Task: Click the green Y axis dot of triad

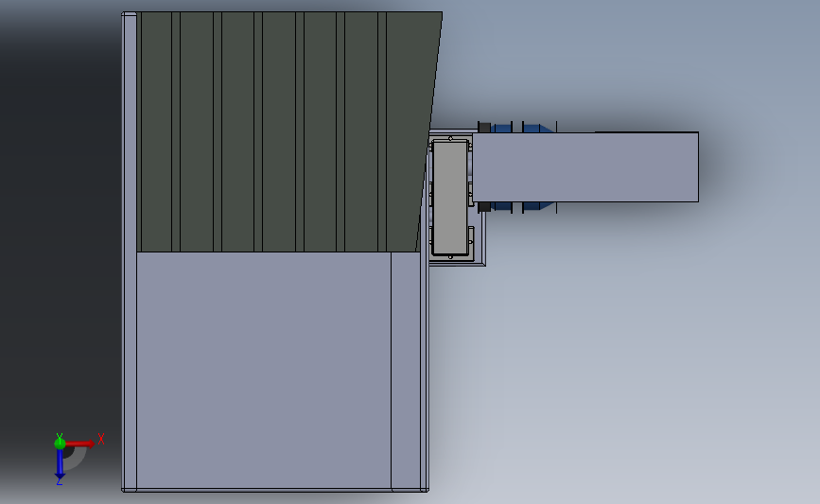Action: tap(60, 443)
